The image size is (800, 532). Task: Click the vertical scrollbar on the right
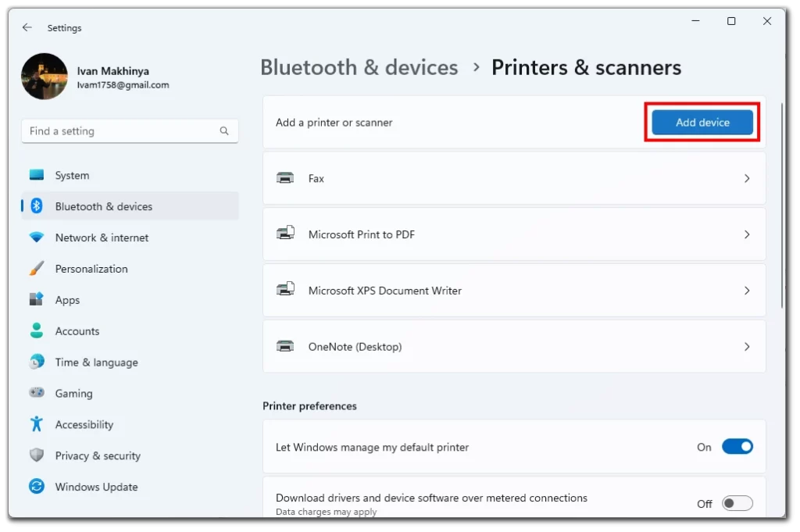(782, 205)
